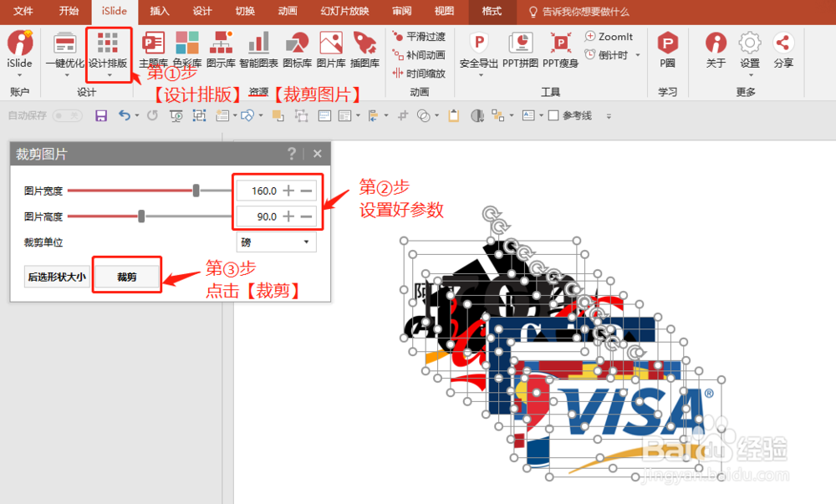Open the 图示库 diagram library
This screenshot has height=504, width=836.
221,49
